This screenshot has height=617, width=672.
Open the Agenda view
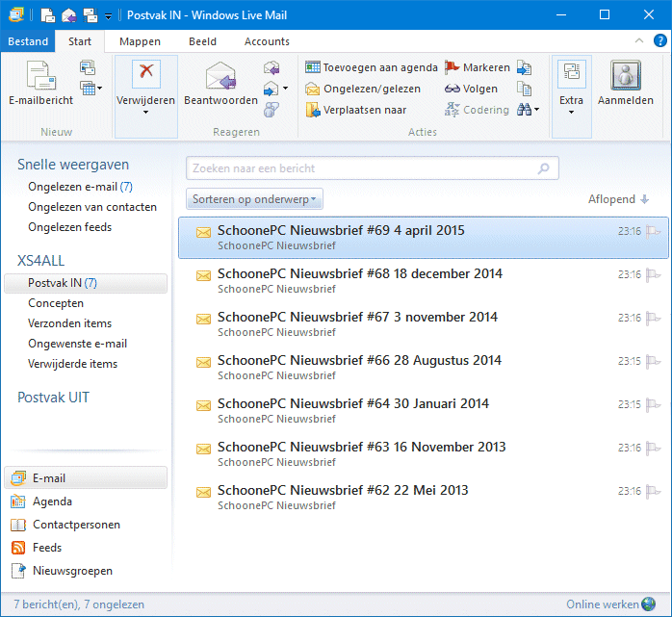coord(41,501)
